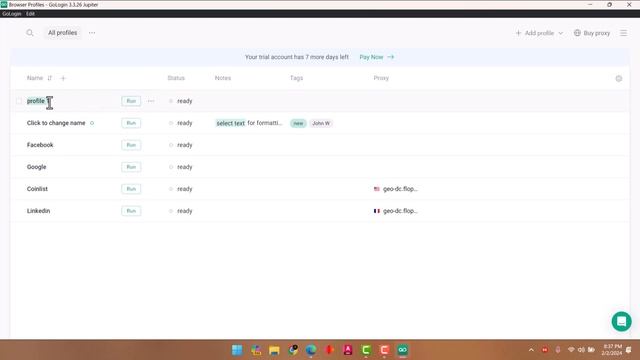Open the hamburger menu at top right
Viewport: 640px width, 360px height.
point(623,33)
